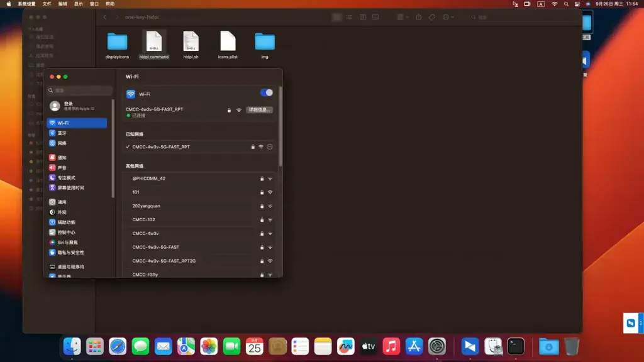Expand Finder action menu dropdown
Image resolution: width=644 pixels, height=362 pixels.
[448, 17]
